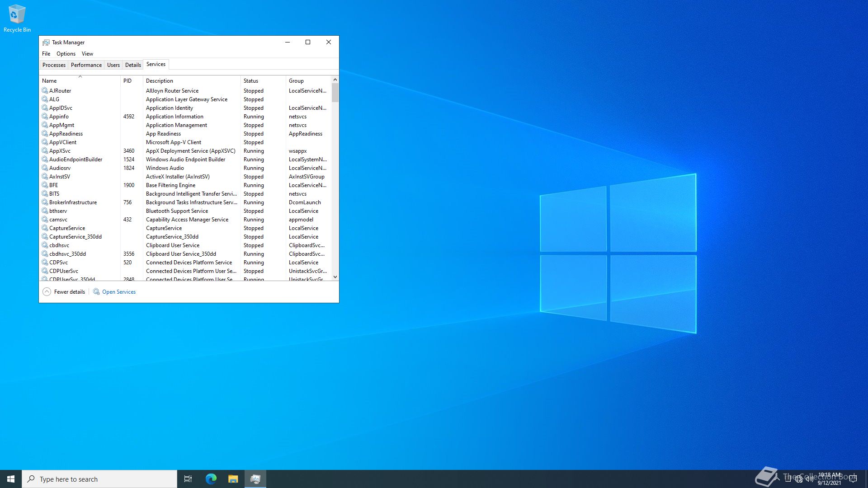Click the gear icon beside bthserv
This screenshot has width=868, height=488.
tap(45, 211)
